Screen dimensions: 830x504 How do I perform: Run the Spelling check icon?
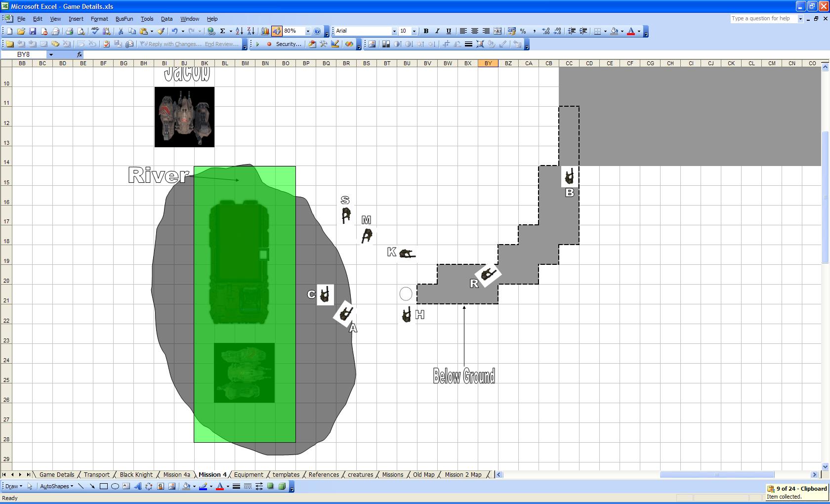click(95, 31)
